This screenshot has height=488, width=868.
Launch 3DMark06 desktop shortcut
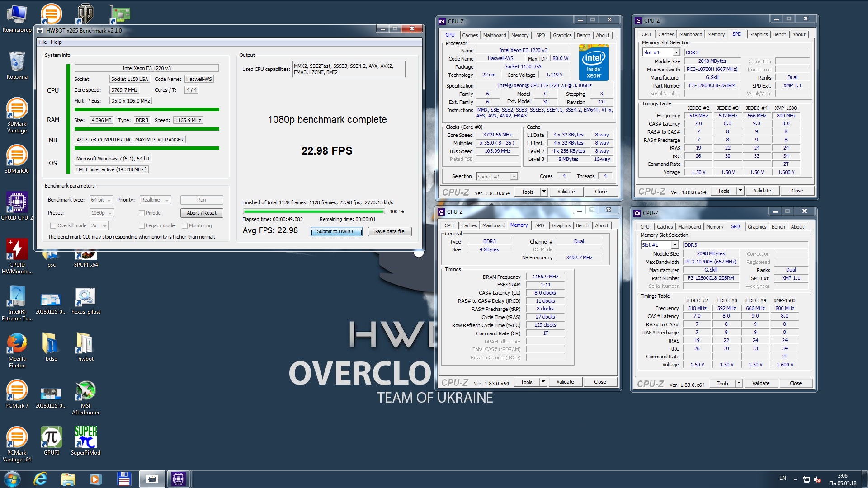coord(17,159)
